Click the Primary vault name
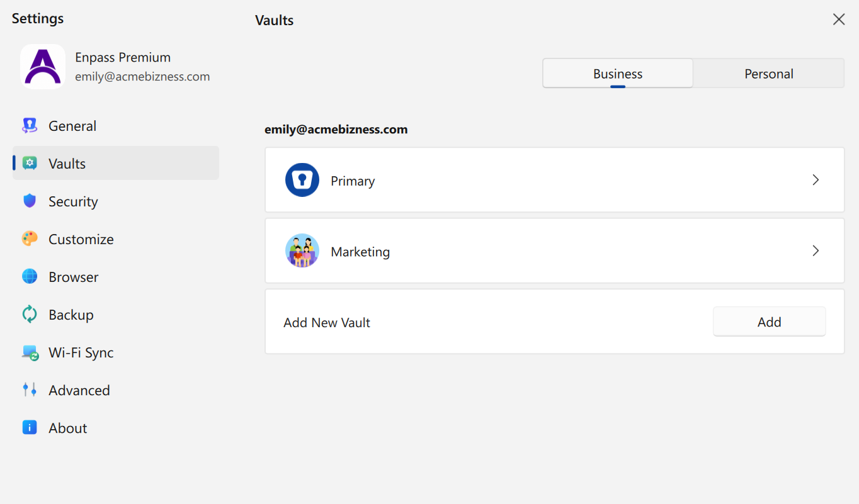Viewport: 859px width, 504px height. 353,181
